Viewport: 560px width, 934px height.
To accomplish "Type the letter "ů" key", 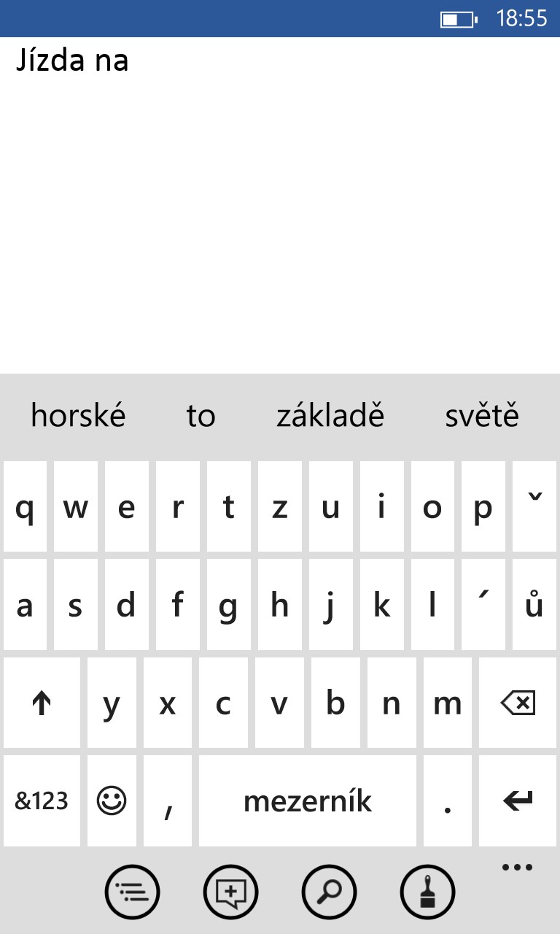I will (534, 605).
